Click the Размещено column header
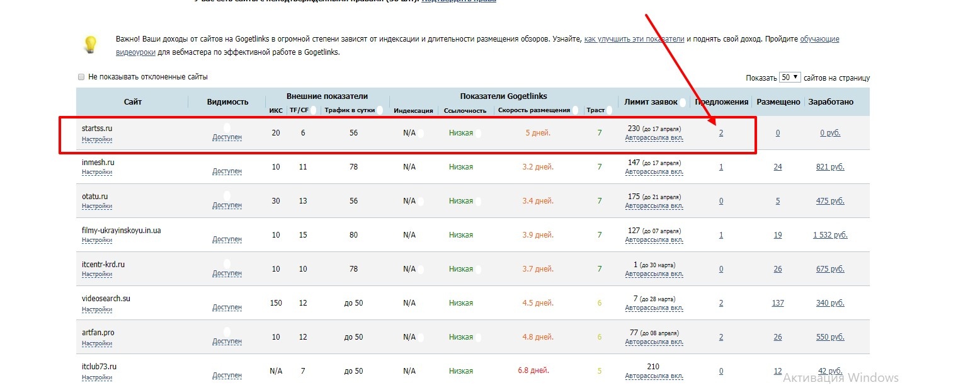The width and height of the screenshot is (980, 385). click(778, 101)
